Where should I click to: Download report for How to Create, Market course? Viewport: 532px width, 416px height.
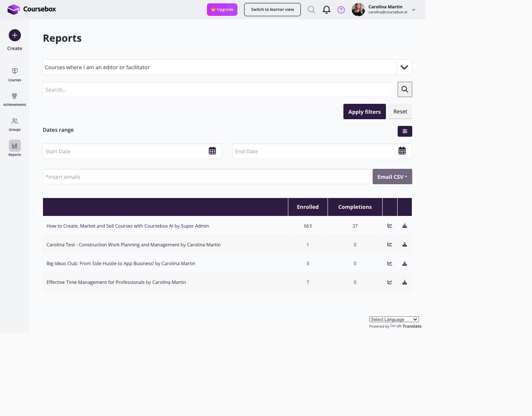[x=405, y=226]
